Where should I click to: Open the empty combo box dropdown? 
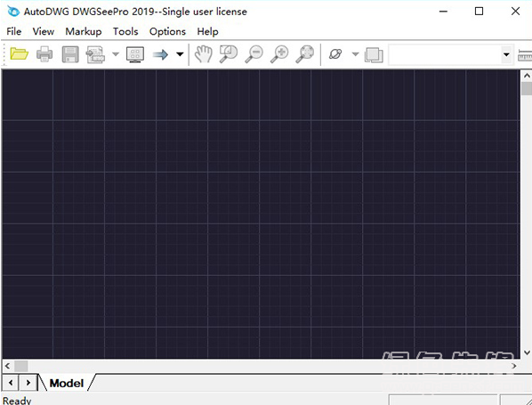click(506, 54)
